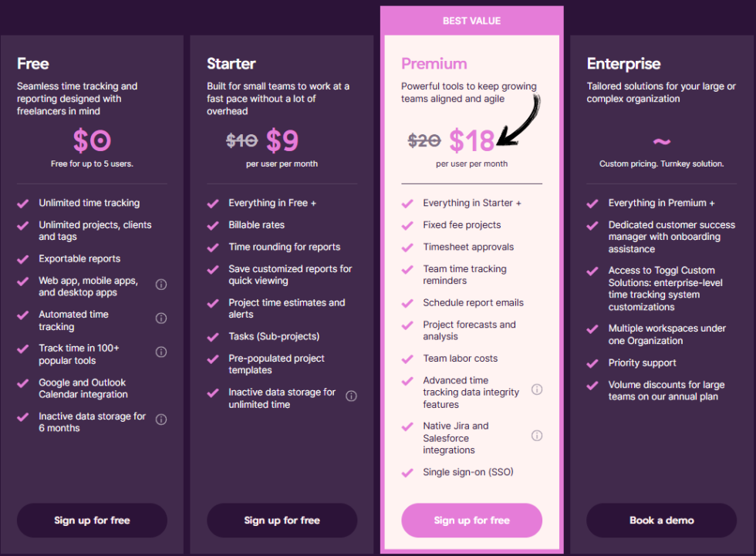
Task: Click checkmark next to Priority support
Action: pyautogui.click(x=592, y=363)
